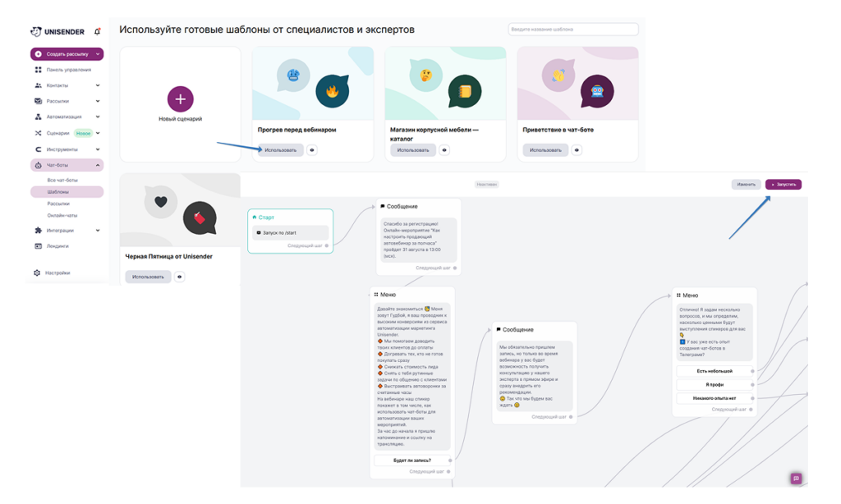Preview the Приветствие в чат-боте template

(x=577, y=150)
